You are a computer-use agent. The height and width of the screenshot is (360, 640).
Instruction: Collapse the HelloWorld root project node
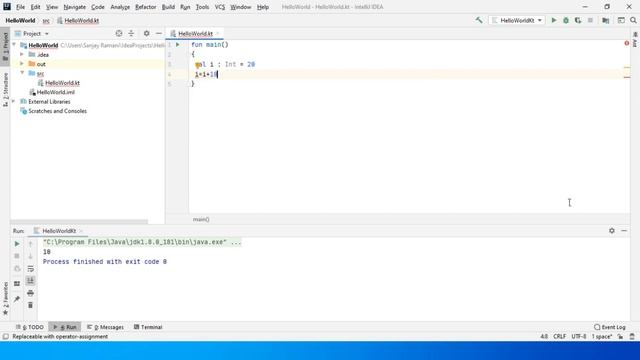pyautogui.click(x=14, y=45)
